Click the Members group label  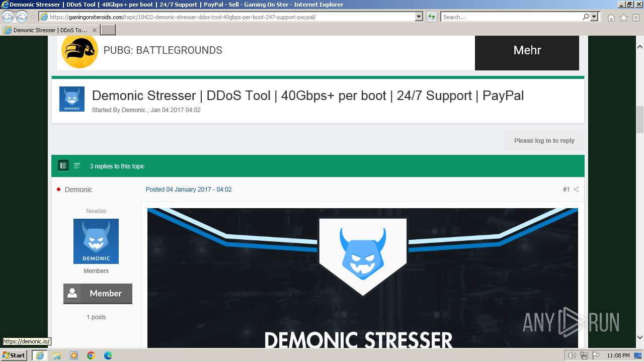[x=96, y=271]
